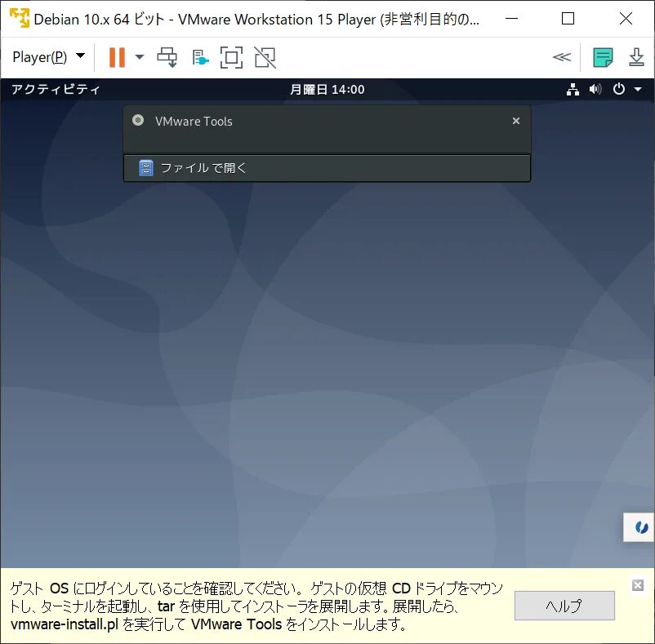Click the ヘルプ help button
This screenshot has height=644, width=655.
564,605
